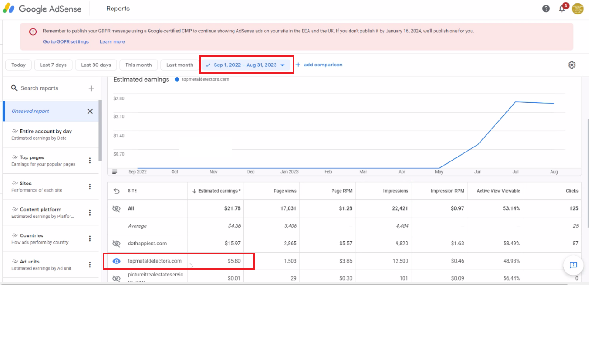
Task: Click the GDPR alert warning icon
Action: point(33,32)
